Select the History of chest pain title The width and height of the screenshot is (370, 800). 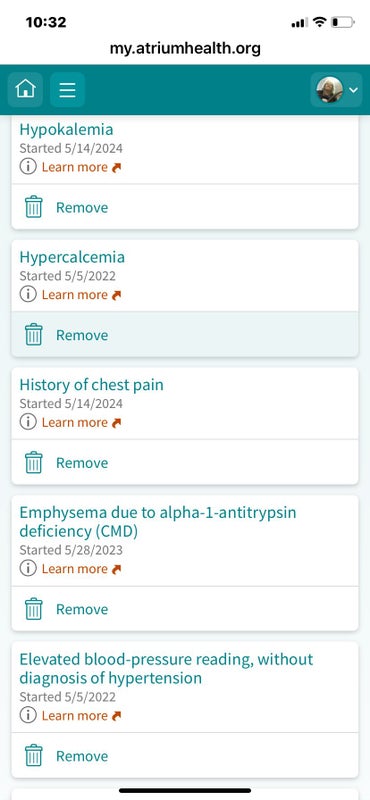pos(91,384)
